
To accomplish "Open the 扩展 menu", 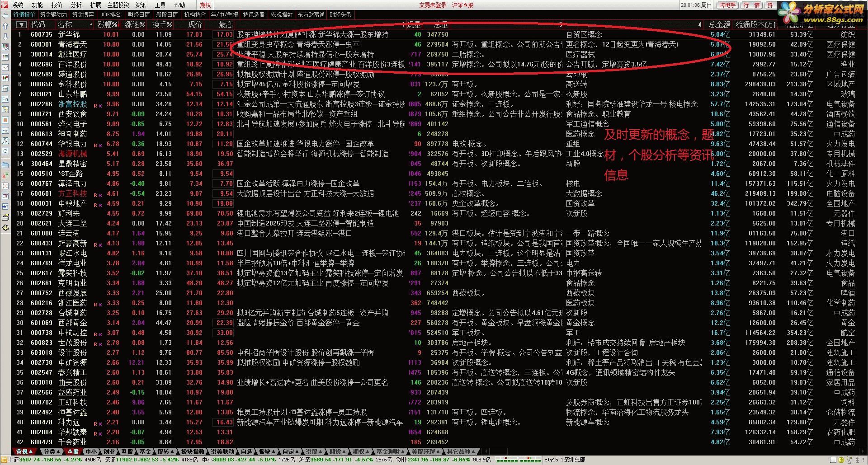I will (x=96, y=5).
